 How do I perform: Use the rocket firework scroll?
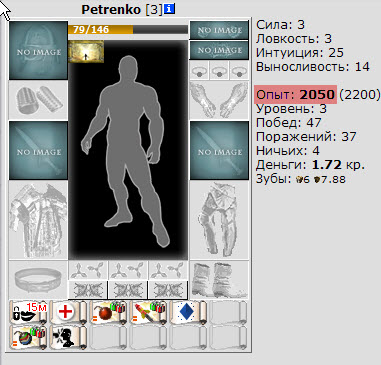(x=149, y=312)
